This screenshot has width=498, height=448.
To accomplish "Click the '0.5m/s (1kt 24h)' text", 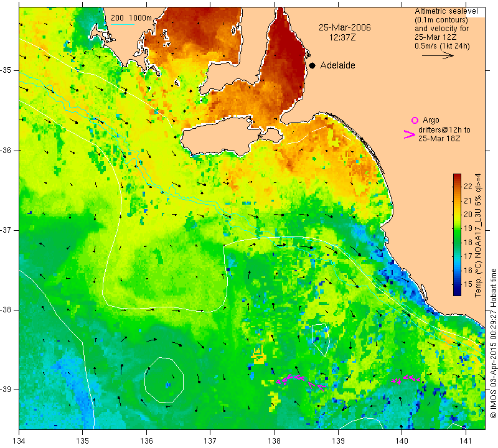I will click(442, 46).
